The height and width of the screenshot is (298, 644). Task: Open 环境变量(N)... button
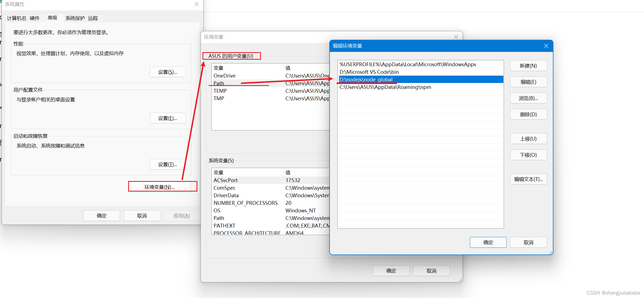coord(160,187)
